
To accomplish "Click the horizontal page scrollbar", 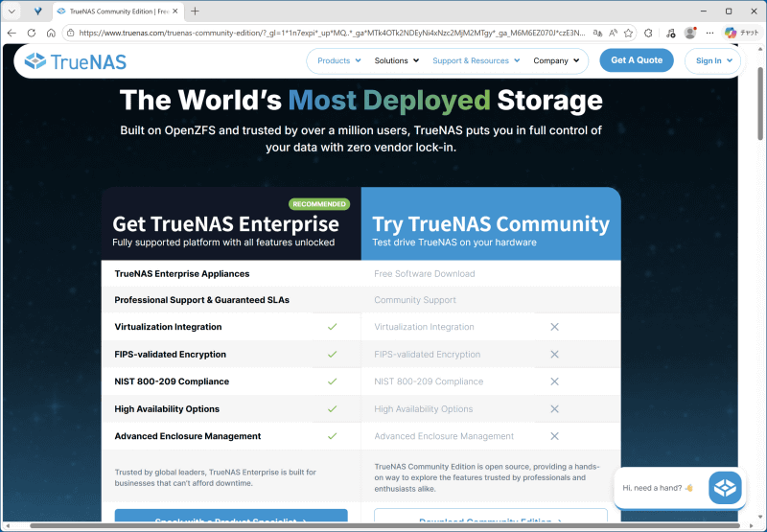I will [384, 526].
